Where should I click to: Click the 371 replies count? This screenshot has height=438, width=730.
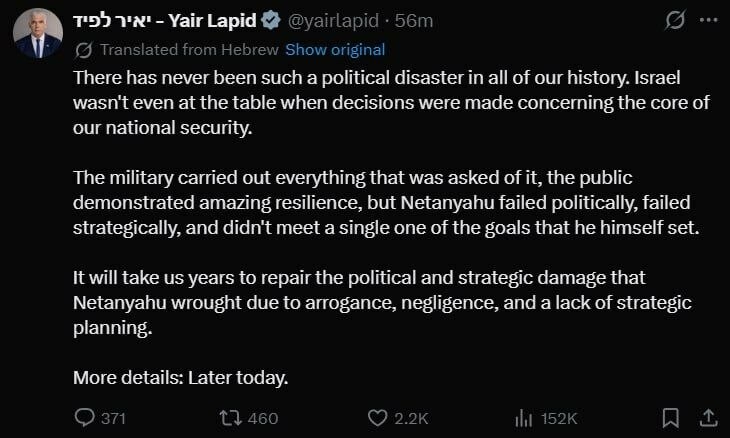coord(113,418)
